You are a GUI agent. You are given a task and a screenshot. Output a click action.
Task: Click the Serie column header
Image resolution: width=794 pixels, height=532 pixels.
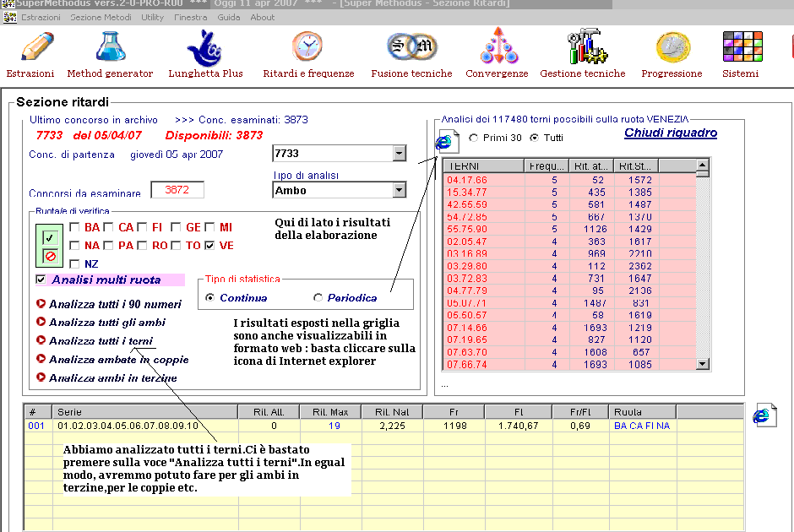click(145, 412)
